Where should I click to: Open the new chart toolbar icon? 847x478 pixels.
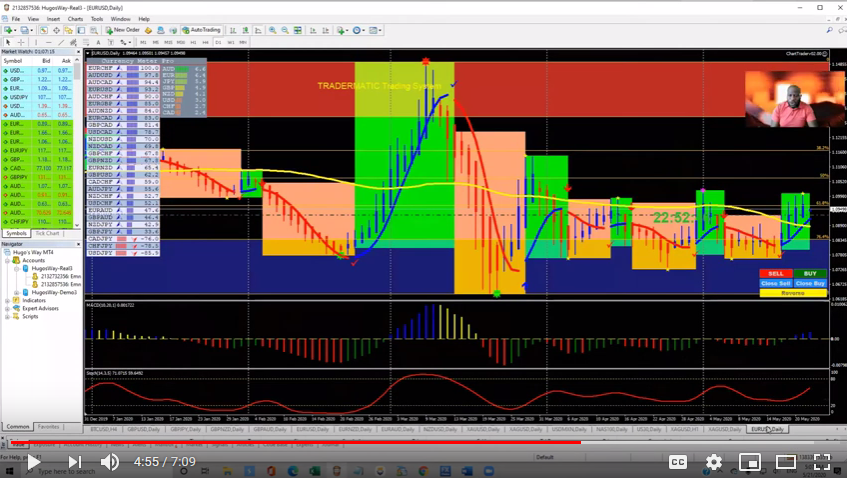[10, 30]
